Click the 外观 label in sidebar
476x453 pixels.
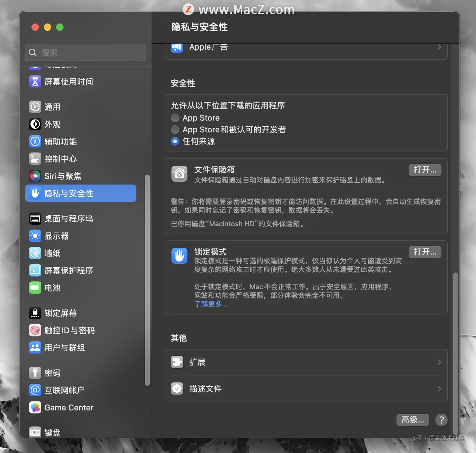tap(53, 124)
